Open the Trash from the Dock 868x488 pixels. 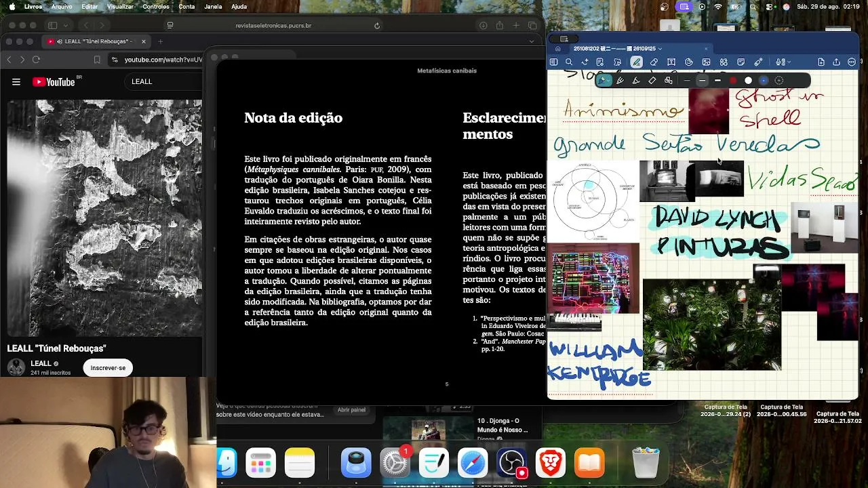click(646, 464)
